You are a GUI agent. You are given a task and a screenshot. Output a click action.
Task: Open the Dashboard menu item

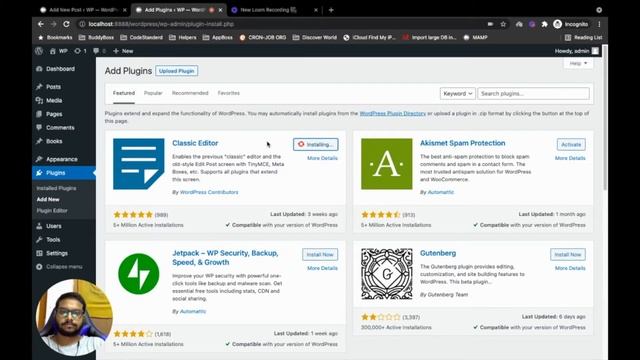(60, 69)
